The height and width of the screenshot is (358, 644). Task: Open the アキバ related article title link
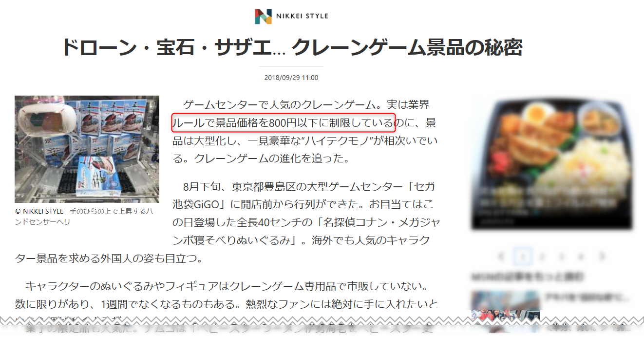click(588, 298)
